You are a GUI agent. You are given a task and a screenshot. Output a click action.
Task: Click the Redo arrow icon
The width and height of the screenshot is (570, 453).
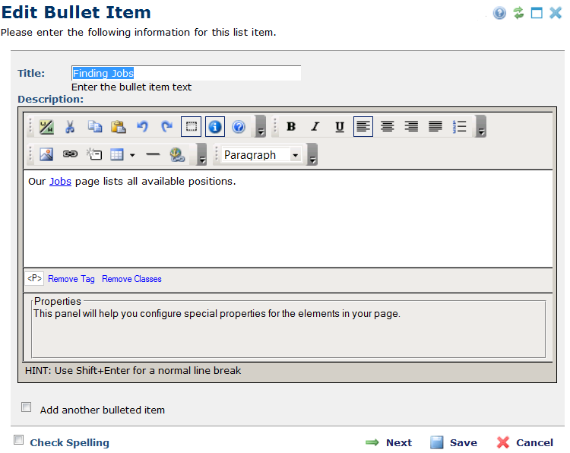point(166,127)
